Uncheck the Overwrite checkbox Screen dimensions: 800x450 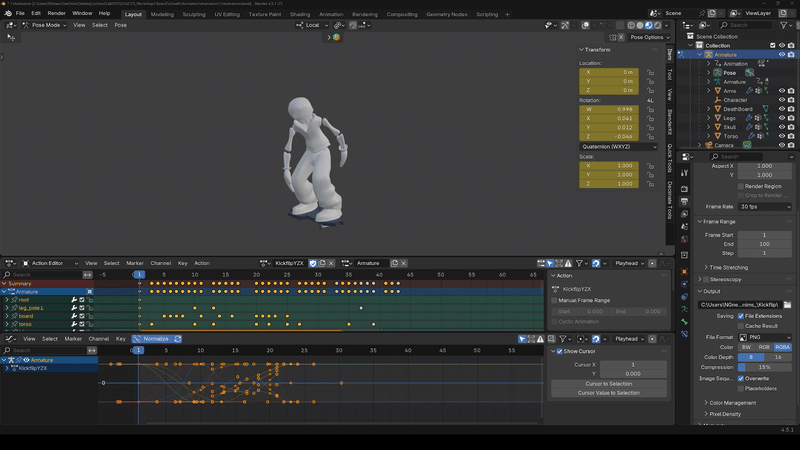tap(740, 378)
